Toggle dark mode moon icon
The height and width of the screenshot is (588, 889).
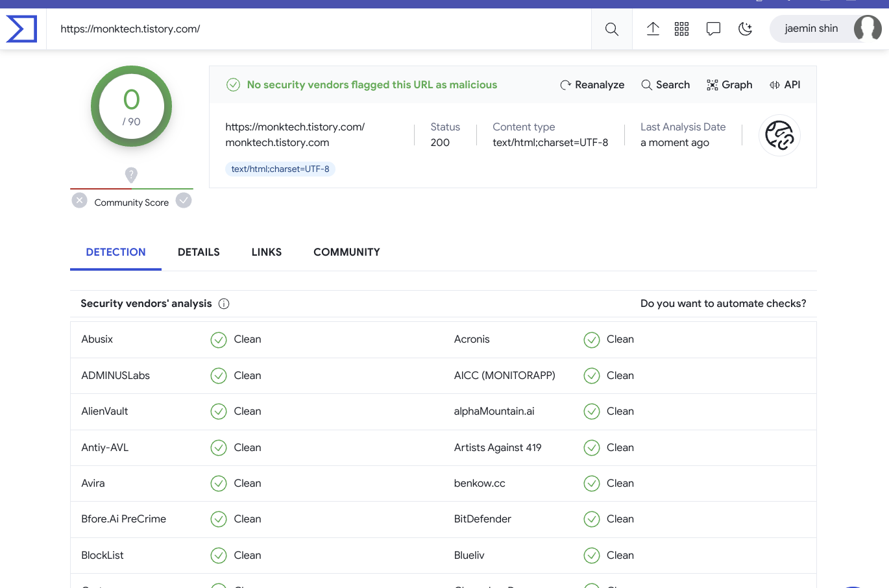745,29
